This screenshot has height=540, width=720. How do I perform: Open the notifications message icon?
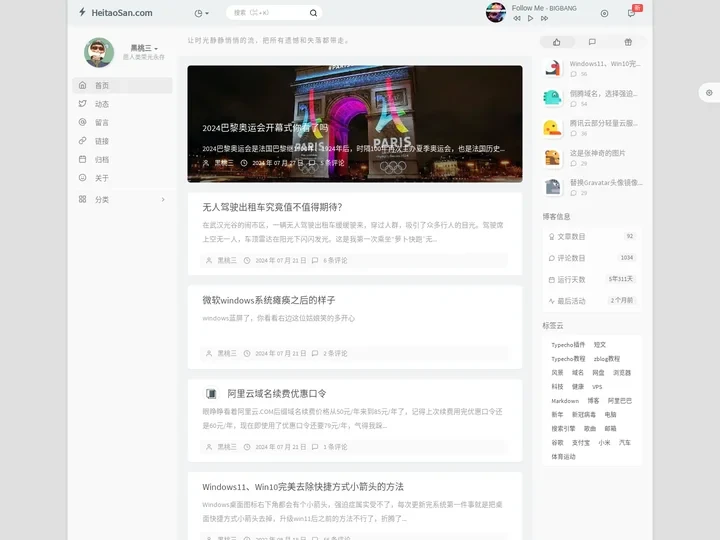(631, 13)
